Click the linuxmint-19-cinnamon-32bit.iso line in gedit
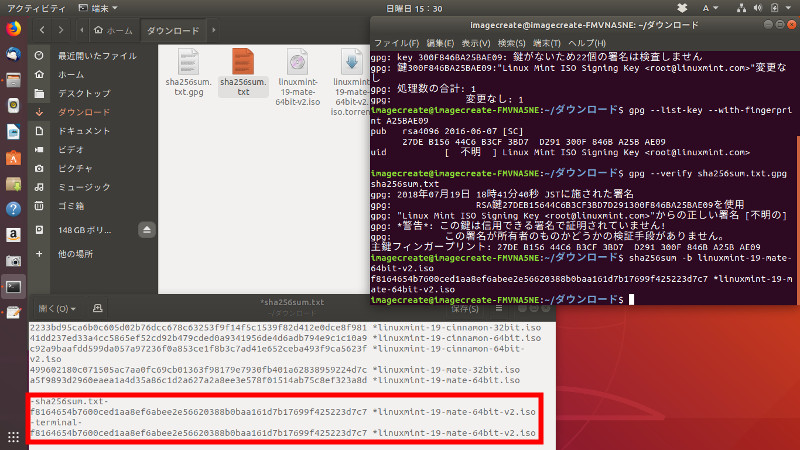800x450 pixels. point(285,328)
